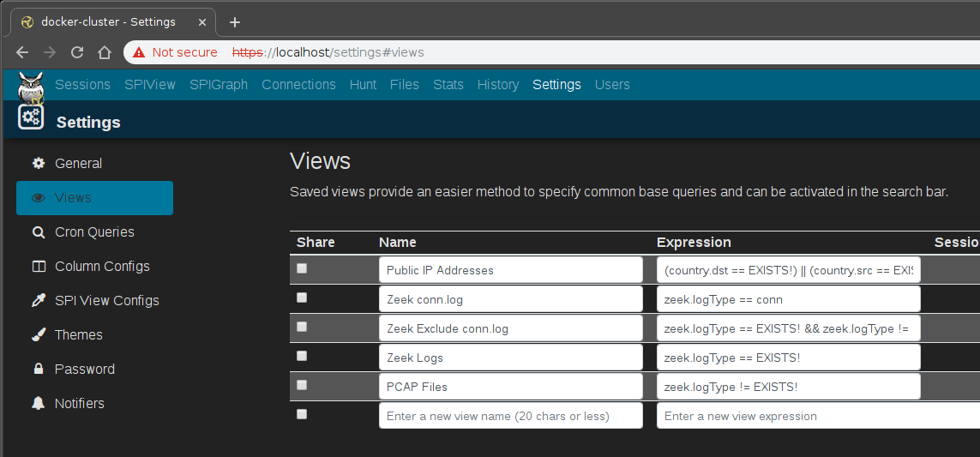Click the Share column header
Viewport: 980px width, 457px height.
click(316, 243)
